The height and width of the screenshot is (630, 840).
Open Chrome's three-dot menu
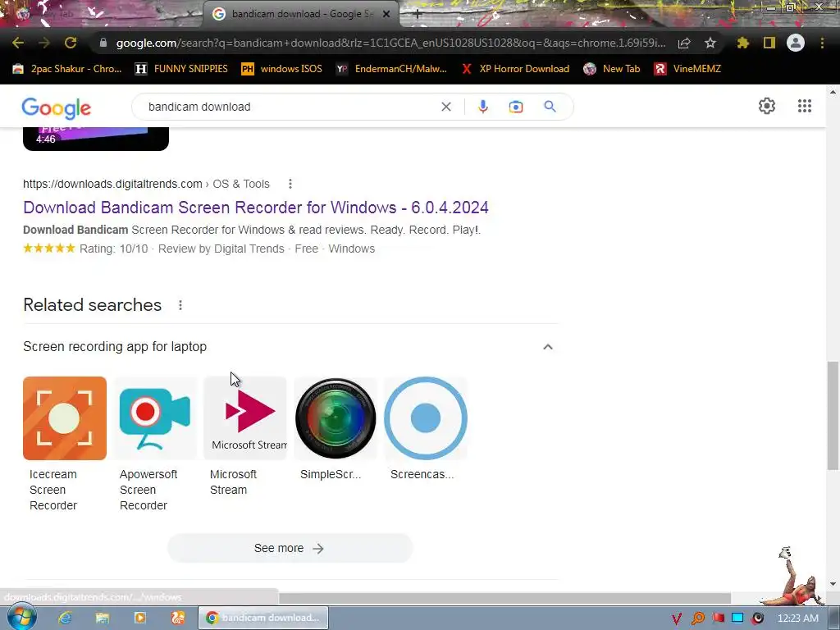[822, 43]
